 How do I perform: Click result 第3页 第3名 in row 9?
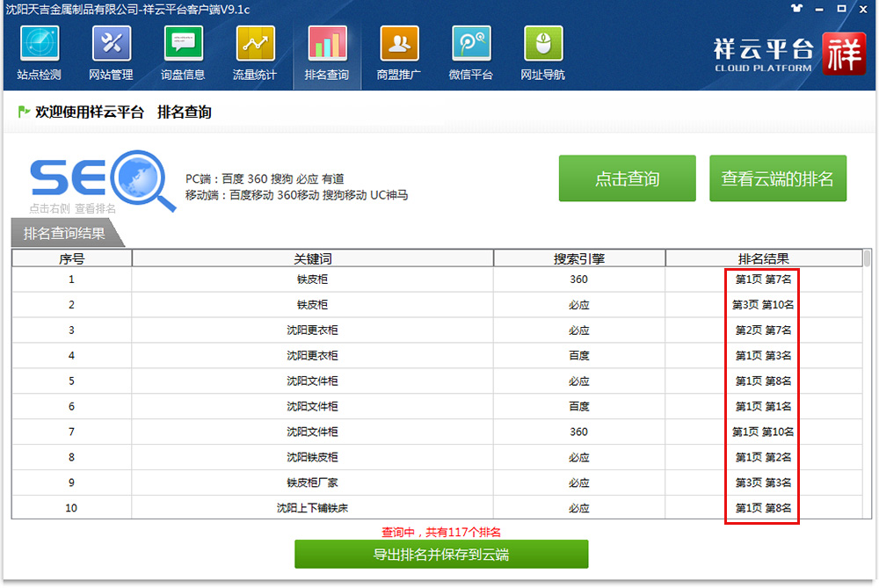click(763, 483)
